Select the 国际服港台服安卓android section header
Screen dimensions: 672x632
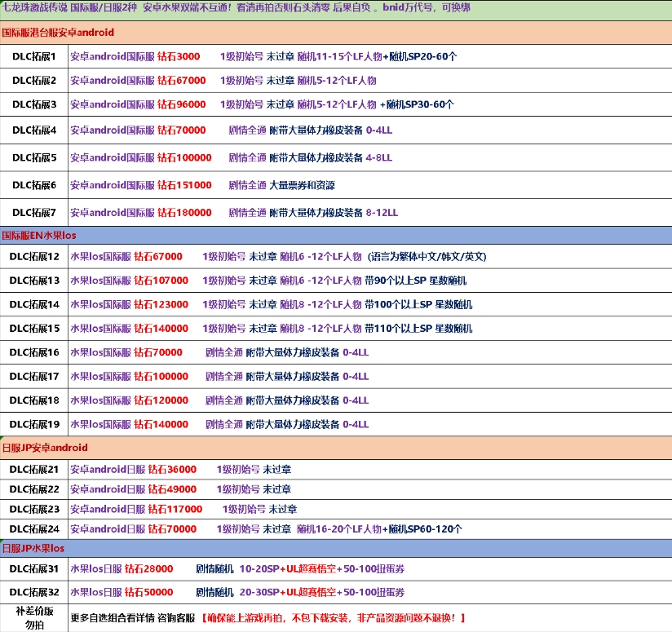(335, 33)
